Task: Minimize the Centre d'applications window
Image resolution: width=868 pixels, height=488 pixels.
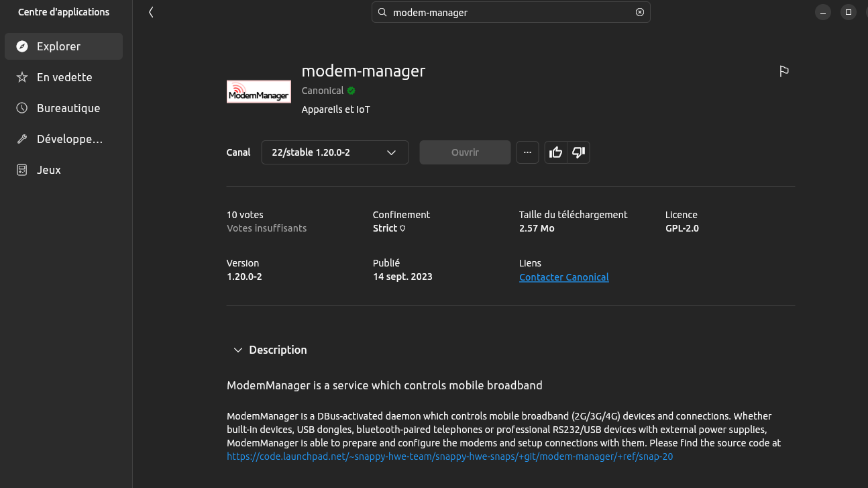Action: click(x=823, y=12)
